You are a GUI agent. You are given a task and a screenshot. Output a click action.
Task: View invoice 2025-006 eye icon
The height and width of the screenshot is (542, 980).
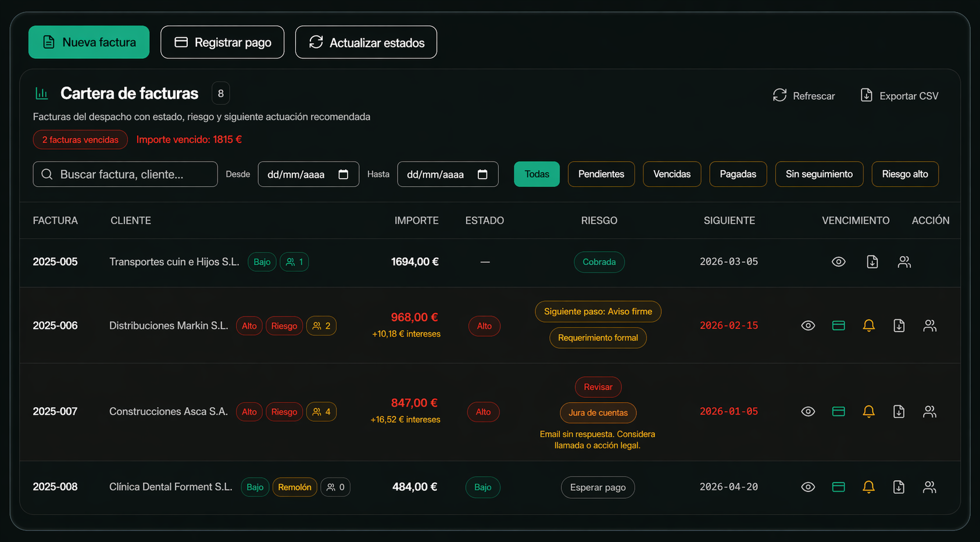tap(808, 326)
